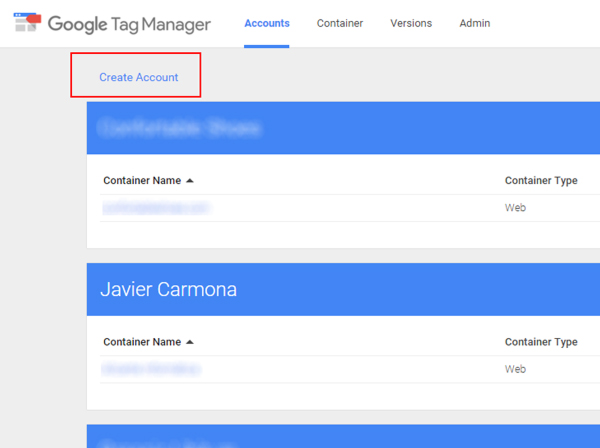
Task: Click the Google Tag Manager title text
Action: (129, 24)
